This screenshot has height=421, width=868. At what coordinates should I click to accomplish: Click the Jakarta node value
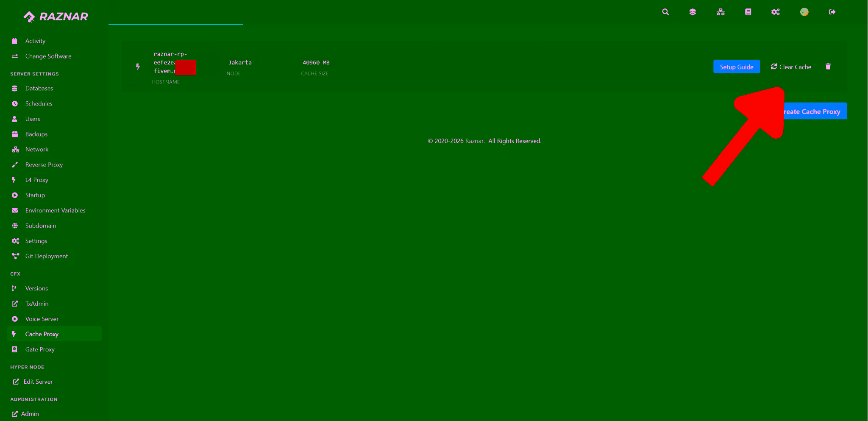coord(240,62)
